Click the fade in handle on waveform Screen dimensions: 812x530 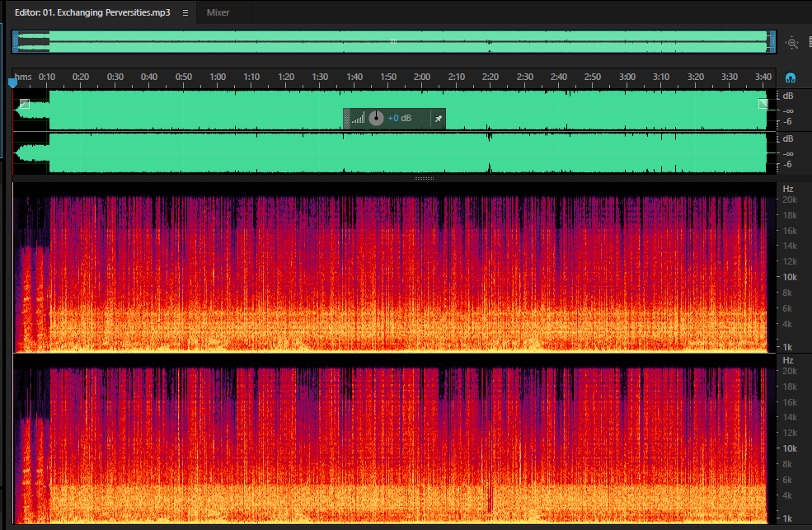pos(25,104)
